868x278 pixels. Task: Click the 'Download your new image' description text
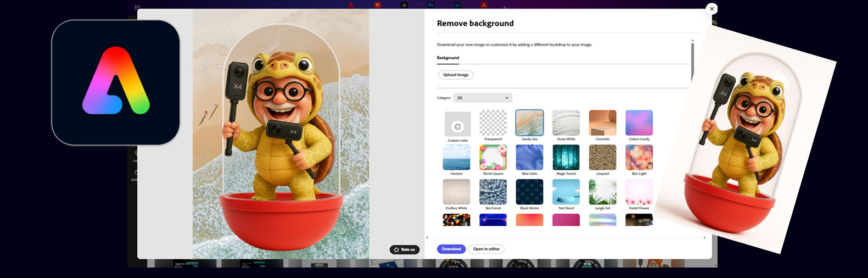514,45
